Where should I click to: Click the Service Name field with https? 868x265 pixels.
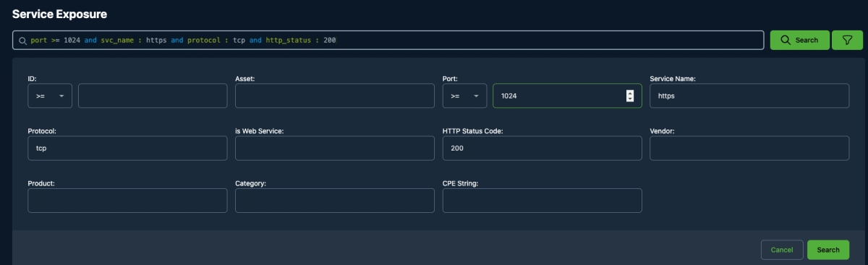[749, 96]
